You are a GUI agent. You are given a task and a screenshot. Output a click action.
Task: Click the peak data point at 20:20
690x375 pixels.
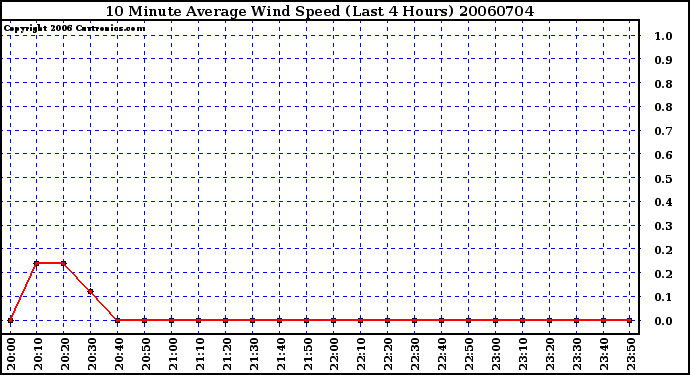coord(63,263)
